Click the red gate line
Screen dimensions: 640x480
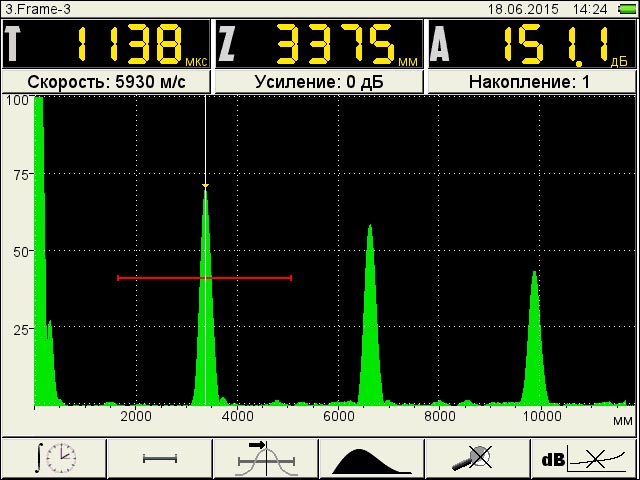tap(204, 278)
